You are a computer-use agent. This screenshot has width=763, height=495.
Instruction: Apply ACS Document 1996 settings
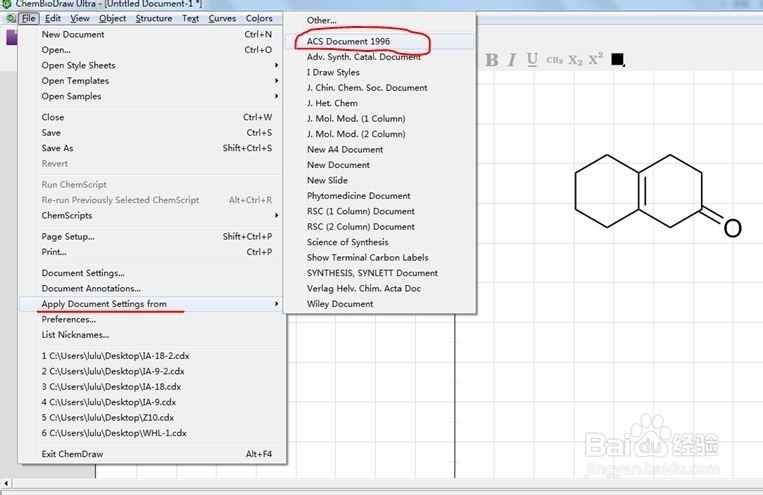(x=380, y=41)
